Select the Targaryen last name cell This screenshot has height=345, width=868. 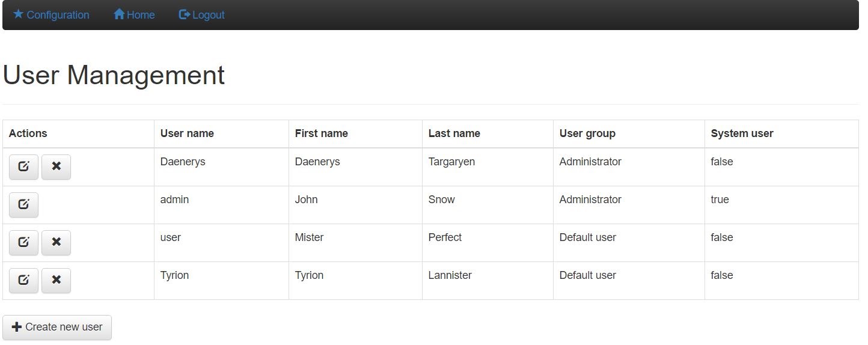[451, 162]
